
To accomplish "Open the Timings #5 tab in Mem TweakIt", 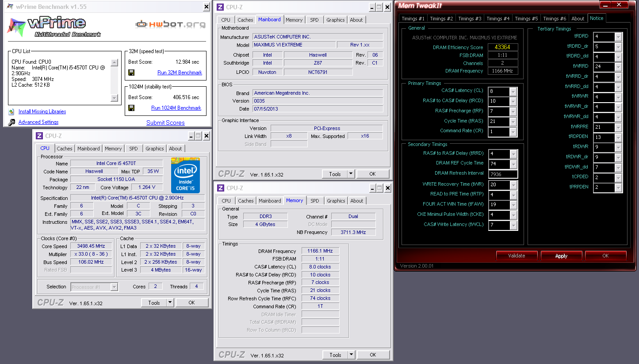I will (x=526, y=19).
